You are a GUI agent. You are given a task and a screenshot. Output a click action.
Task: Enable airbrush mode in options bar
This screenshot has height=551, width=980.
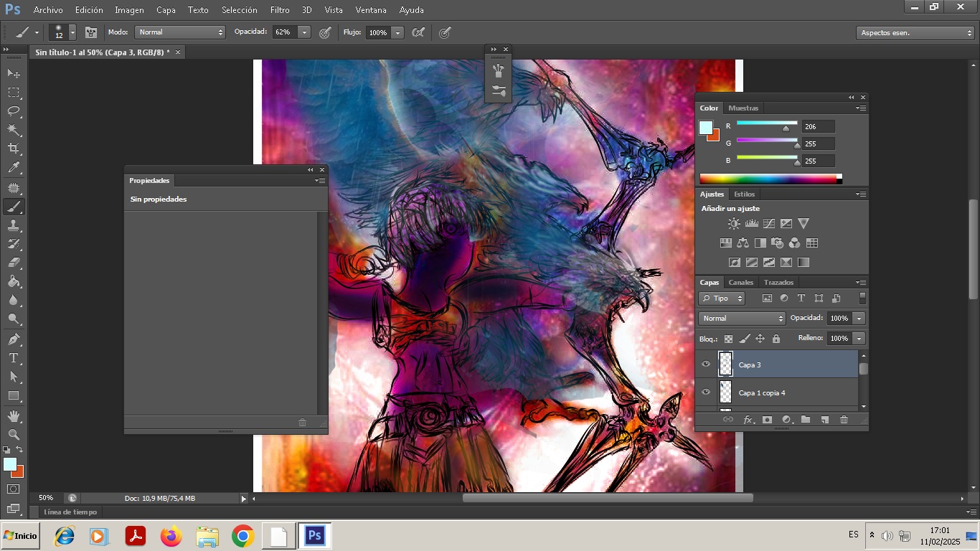click(418, 32)
